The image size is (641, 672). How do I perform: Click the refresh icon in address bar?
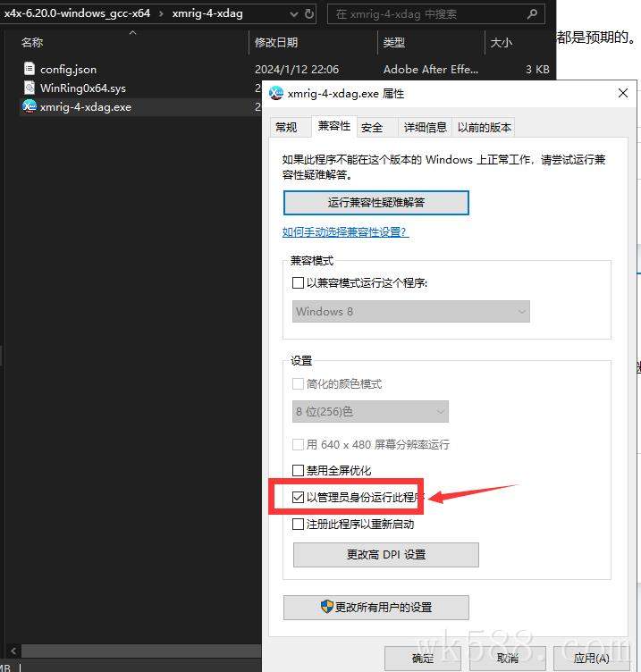point(309,14)
